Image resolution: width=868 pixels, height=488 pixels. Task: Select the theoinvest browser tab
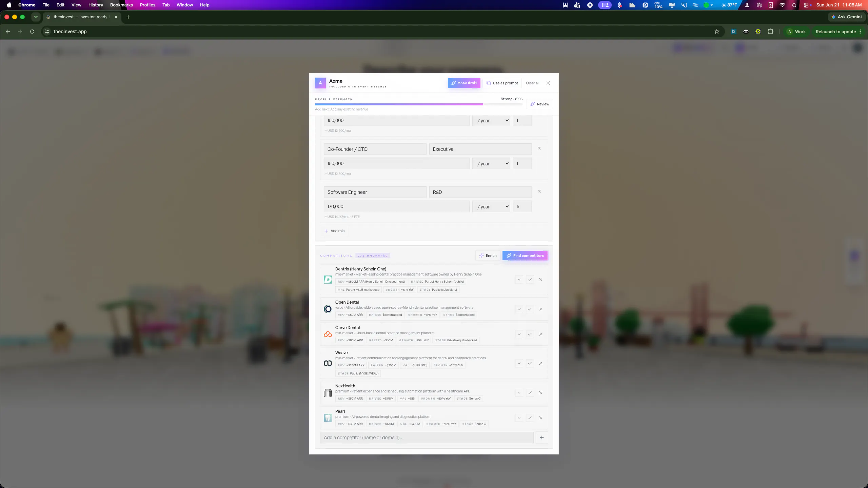pyautogui.click(x=82, y=17)
